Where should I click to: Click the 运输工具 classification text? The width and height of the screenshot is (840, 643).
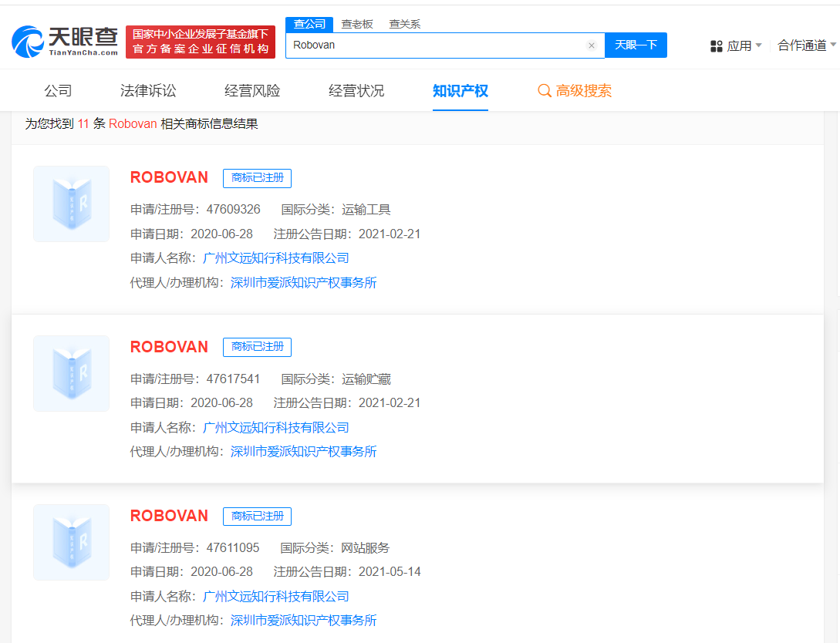click(366, 210)
